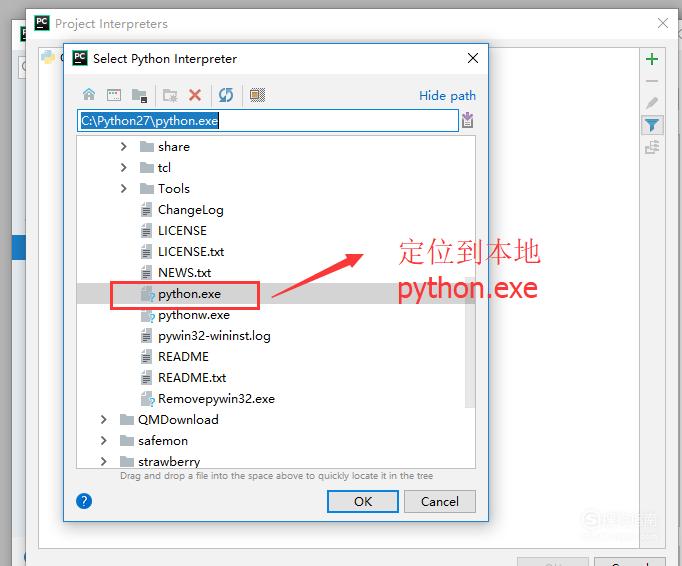Expand the strawberry folder
Viewport: 682px width, 566px height.
[x=104, y=461]
